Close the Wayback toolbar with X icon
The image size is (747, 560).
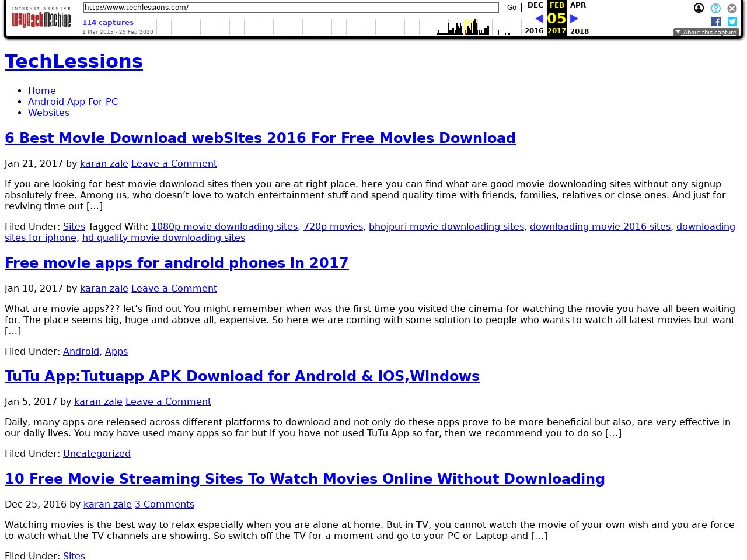tap(732, 8)
